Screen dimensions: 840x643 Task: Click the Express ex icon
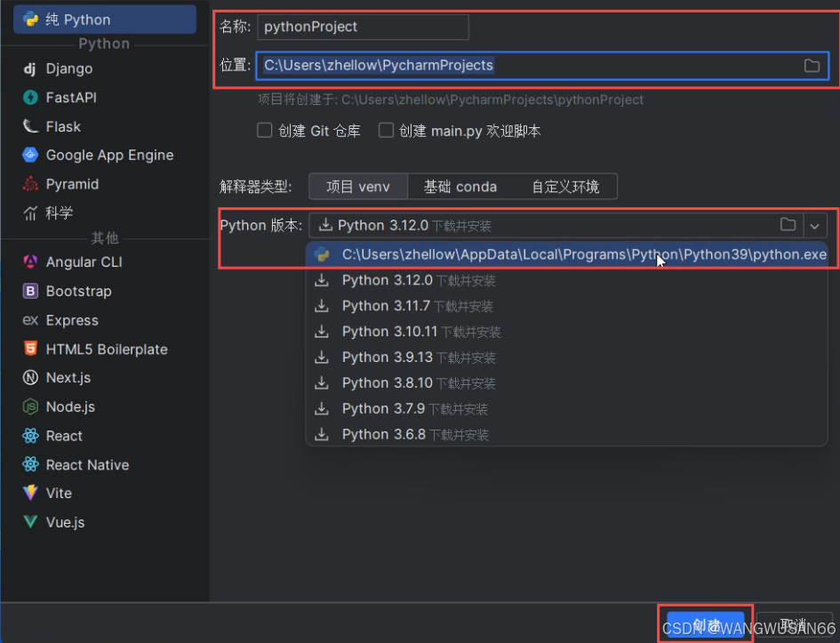point(30,320)
